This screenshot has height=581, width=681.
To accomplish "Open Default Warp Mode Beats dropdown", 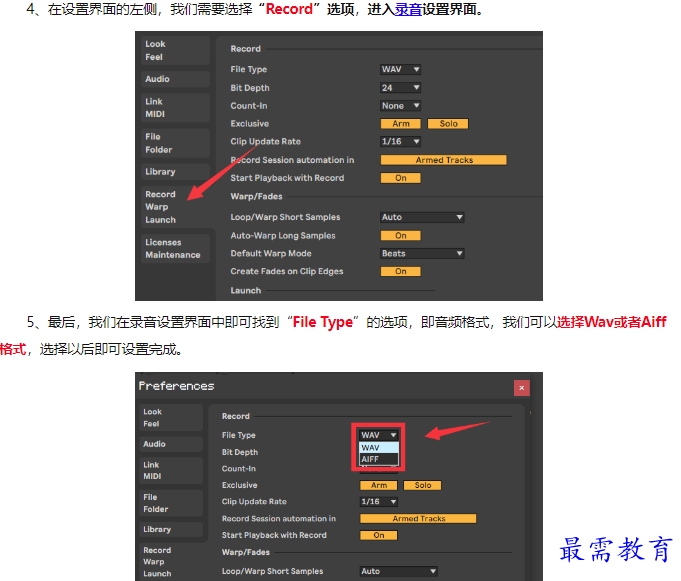I will [x=422, y=253].
